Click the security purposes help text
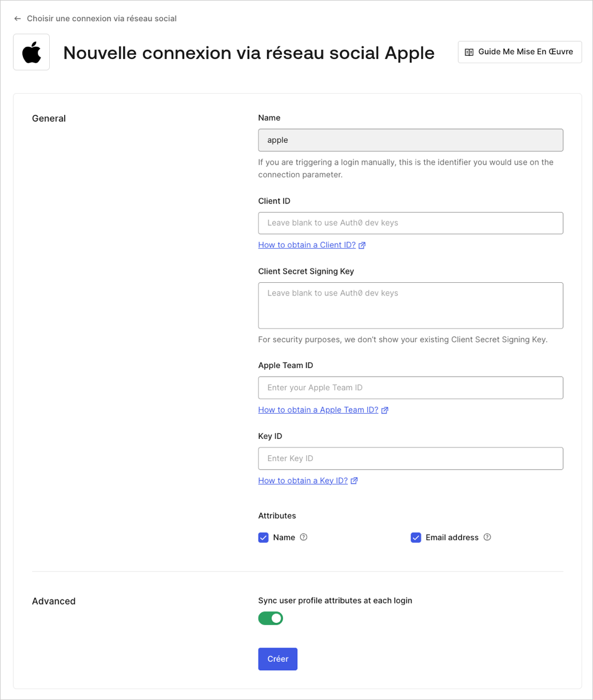Screen dimensions: 593x700 pos(403,339)
